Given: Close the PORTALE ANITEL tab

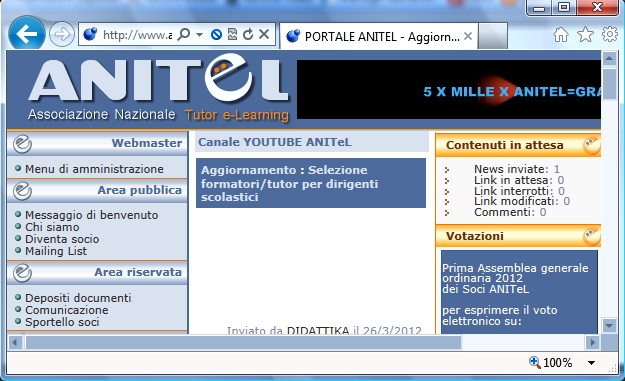Looking at the screenshot, I should [468, 37].
